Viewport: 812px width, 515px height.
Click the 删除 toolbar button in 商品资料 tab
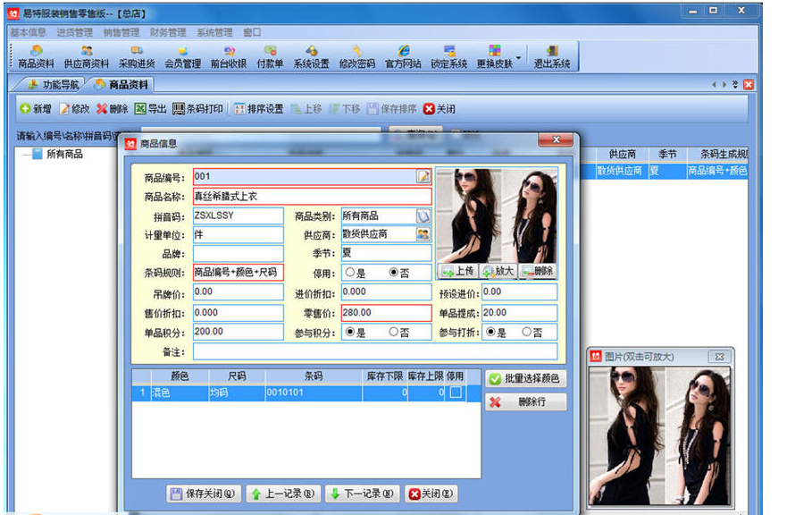112,109
